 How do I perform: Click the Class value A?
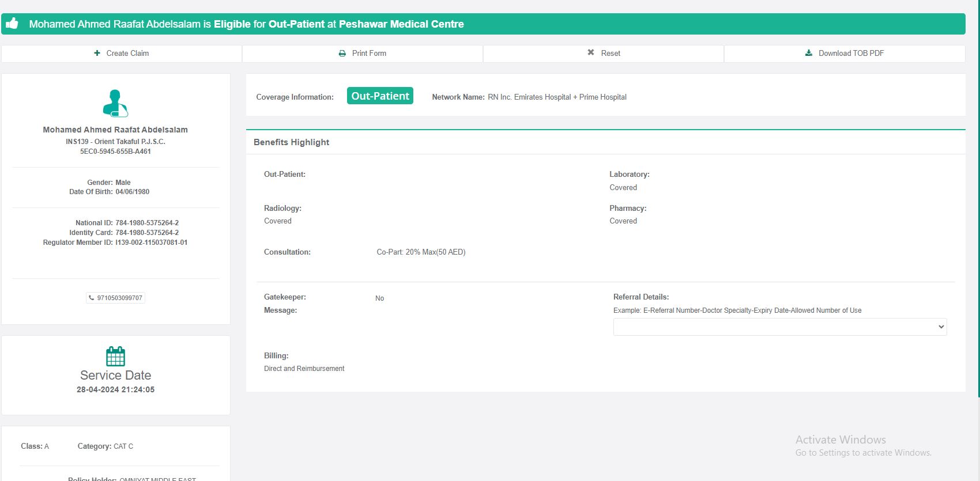pos(47,446)
